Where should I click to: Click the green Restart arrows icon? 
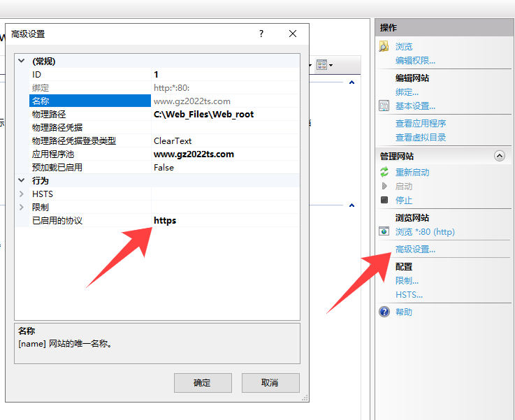click(384, 172)
